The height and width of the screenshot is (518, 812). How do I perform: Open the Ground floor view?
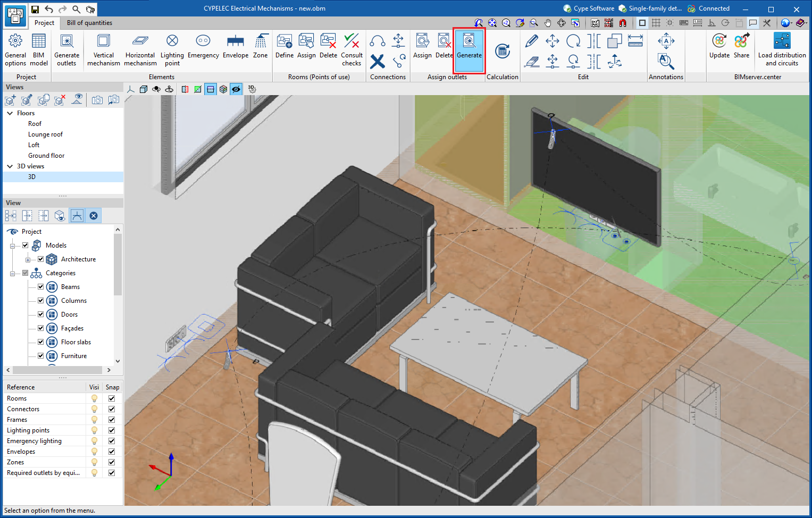point(46,156)
